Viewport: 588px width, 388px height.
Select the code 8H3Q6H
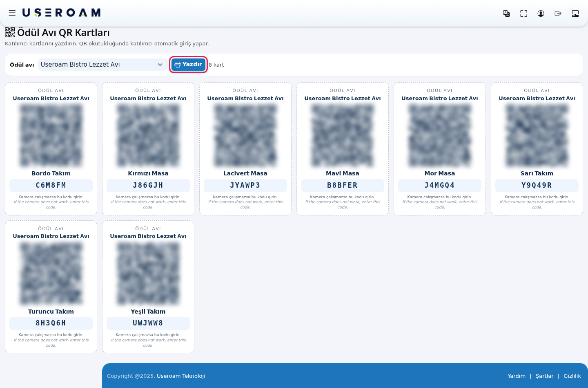coord(51,323)
